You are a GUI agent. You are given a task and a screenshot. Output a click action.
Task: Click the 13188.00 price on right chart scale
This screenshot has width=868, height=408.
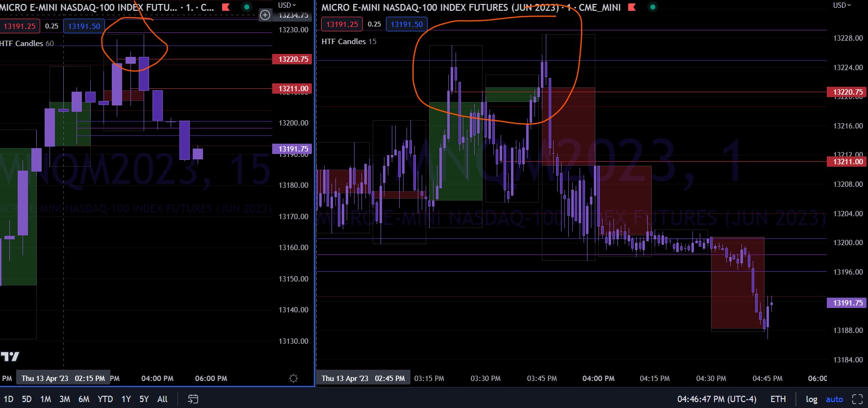tap(848, 331)
